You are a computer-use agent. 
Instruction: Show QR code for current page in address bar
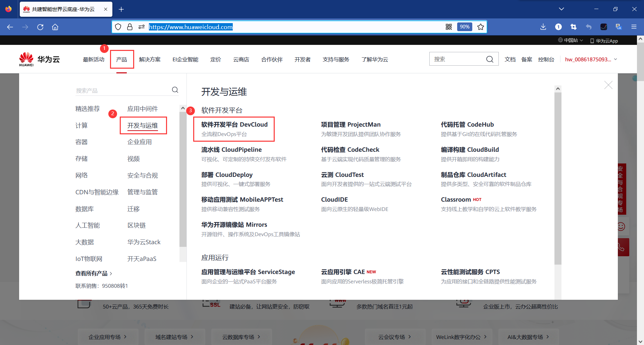point(449,27)
